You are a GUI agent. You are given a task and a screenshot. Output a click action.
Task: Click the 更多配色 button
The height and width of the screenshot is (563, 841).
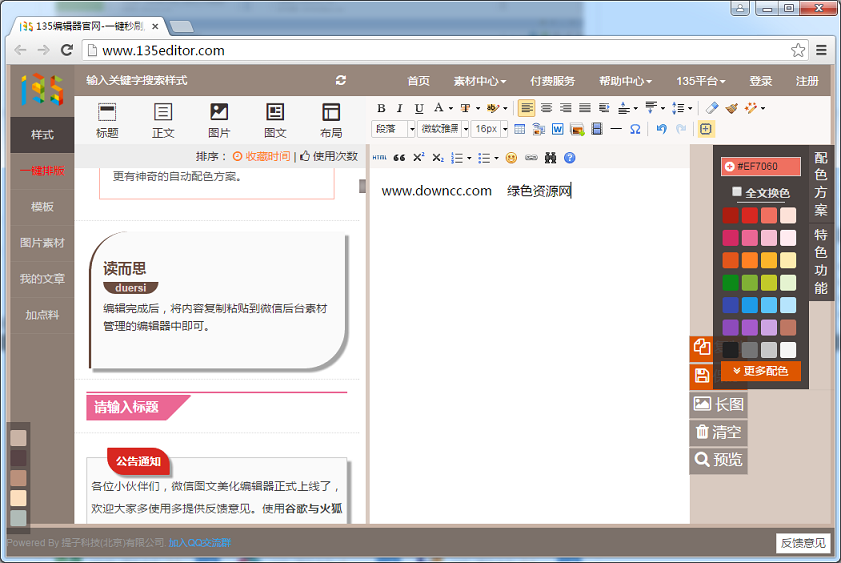pyautogui.click(x=761, y=371)
